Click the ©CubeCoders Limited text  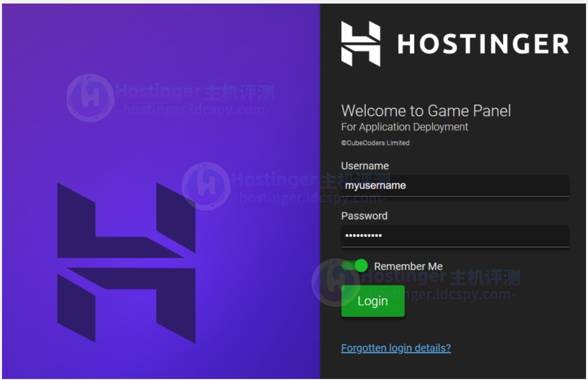coord(375,143)
